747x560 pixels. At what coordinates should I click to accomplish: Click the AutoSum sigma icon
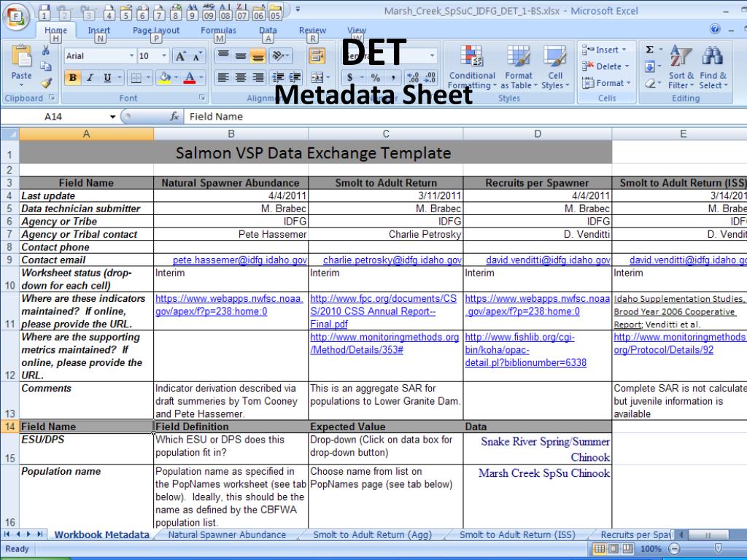[x=649, y=50]
